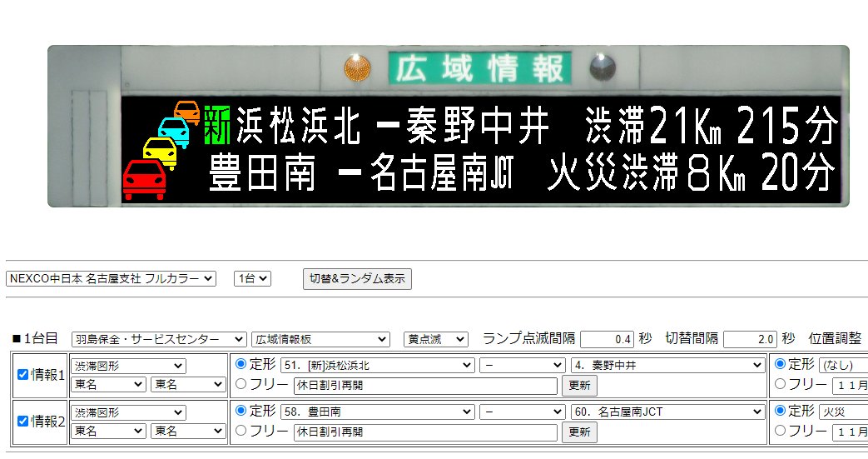Click the gray unlit lamp on the sign
Image resolution: width=868 pixels, height=459 pixels.
click(602, 67)
